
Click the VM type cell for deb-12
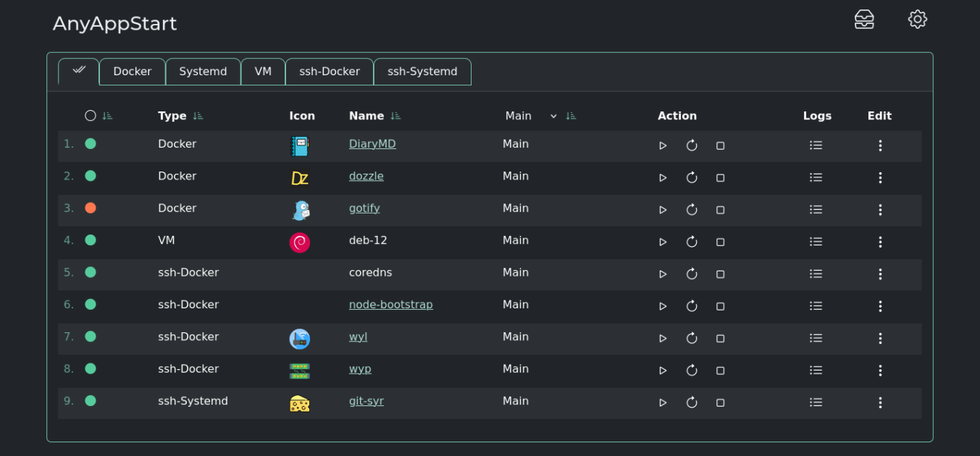pyautogui.click(x=167, y=240)
